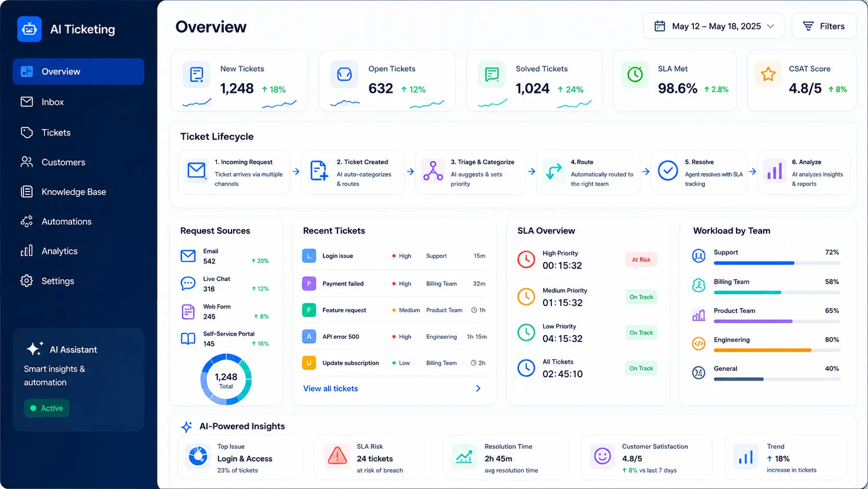
Task: Click the Triage & Categorize node icon
Action: click(x=433, y=170)
